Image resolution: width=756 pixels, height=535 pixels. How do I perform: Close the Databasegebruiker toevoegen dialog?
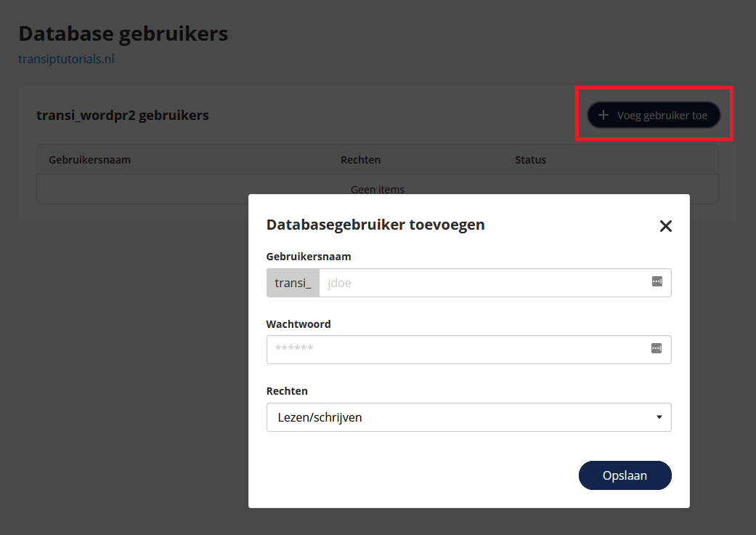tap(665, 226)
